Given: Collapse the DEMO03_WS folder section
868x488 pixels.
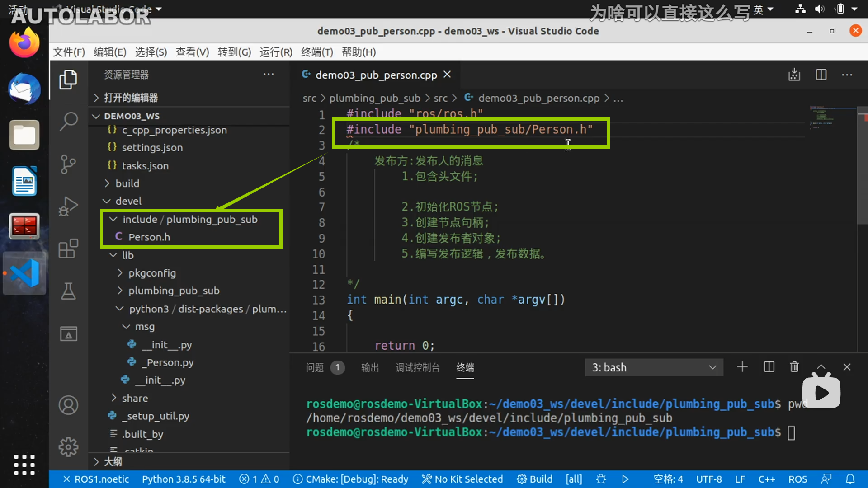Looking at the screenshot, I should click(x=132, y=116).
